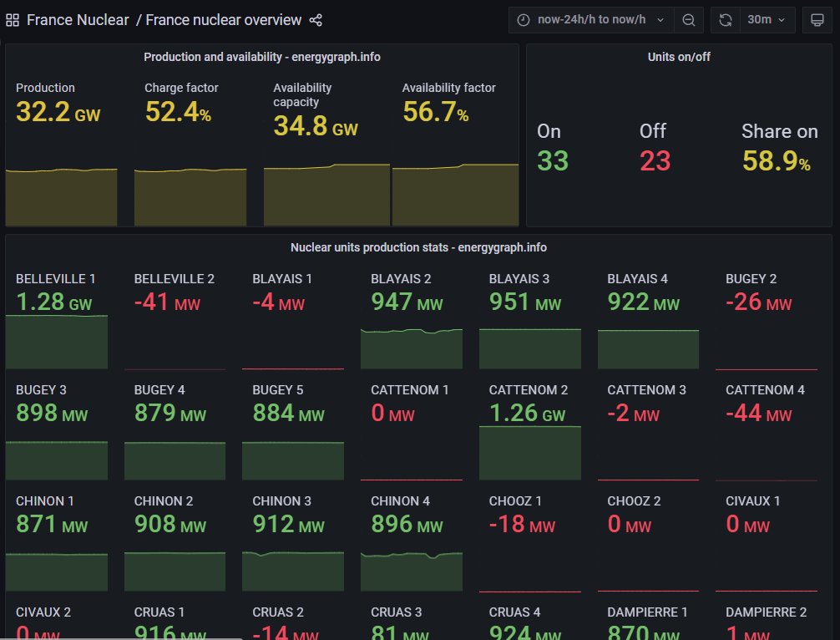Click the Production sparkline chart
Image resolution: width=840 pixels, height=640 pixels.
(x=62, y=197)
